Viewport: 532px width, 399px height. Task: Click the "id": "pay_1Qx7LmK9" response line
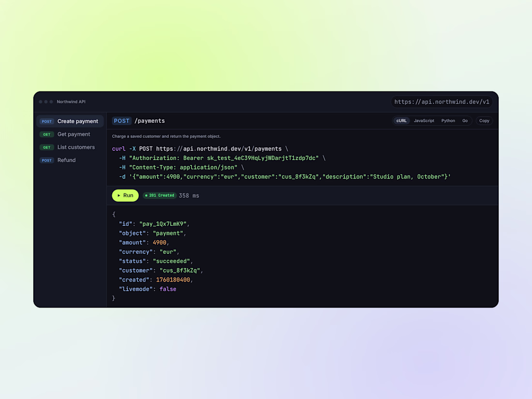pyautogui.click(x=154, y=224)
